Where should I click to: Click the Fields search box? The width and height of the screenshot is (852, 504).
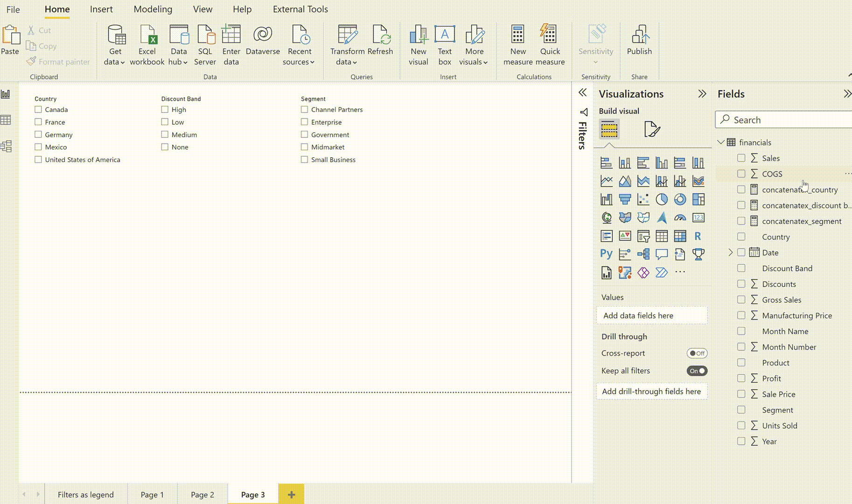tap(784, 120)
